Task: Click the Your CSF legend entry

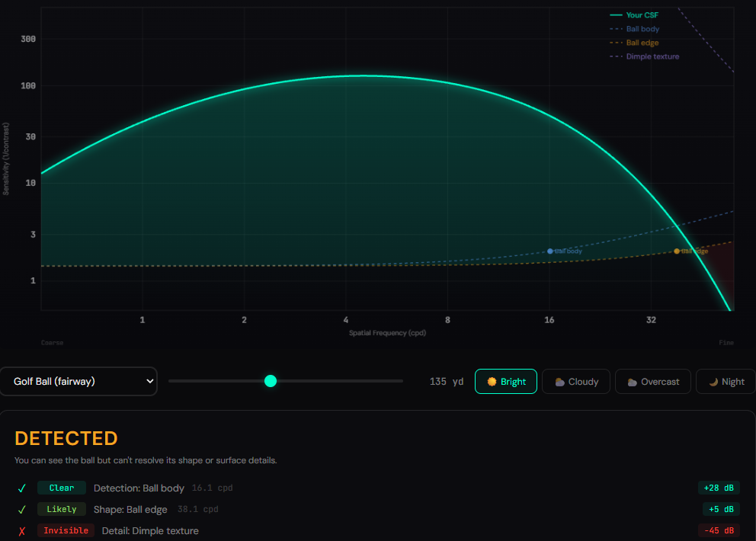Action: [x=634, y=15]
